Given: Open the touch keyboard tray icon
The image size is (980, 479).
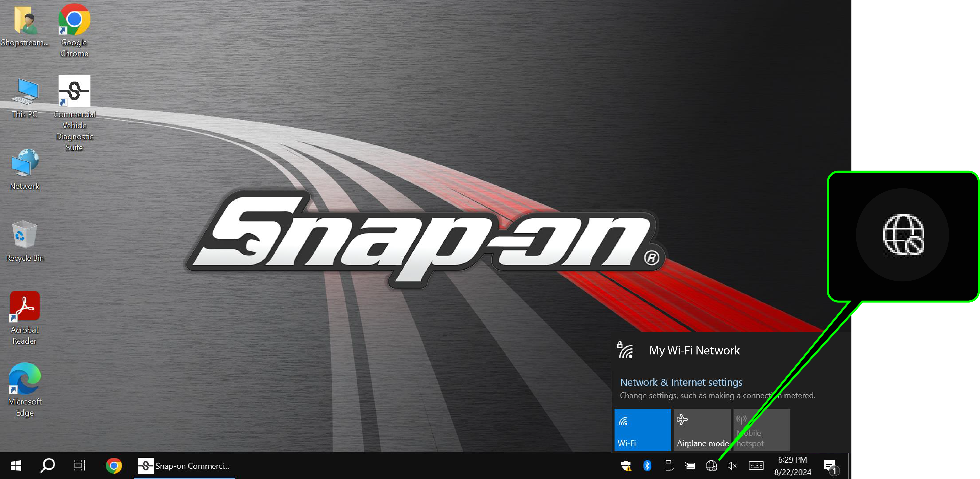Looking at the screenshot, I should tap(756, 466).
